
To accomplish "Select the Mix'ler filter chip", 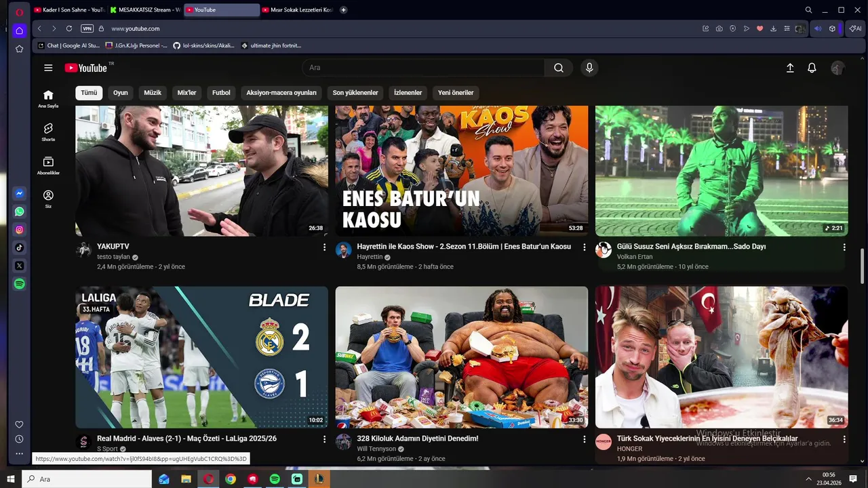I will (186, 93).
